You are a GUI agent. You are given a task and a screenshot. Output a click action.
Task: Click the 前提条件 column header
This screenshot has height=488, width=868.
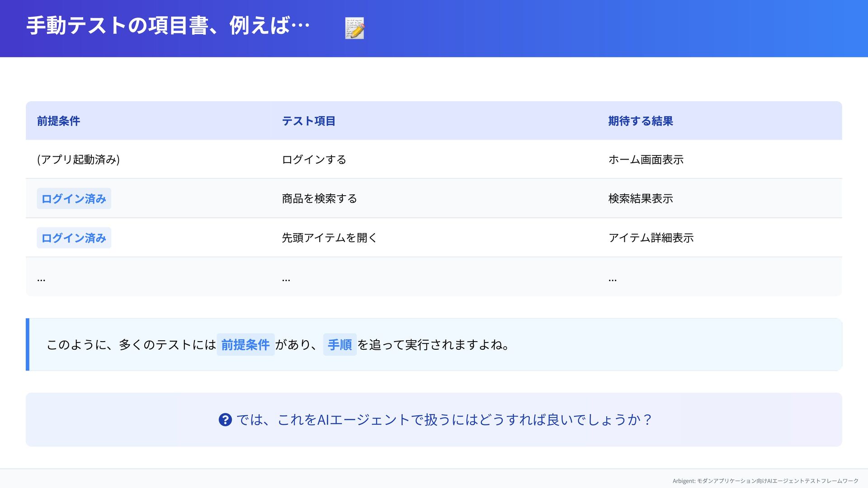click(58, 121)
